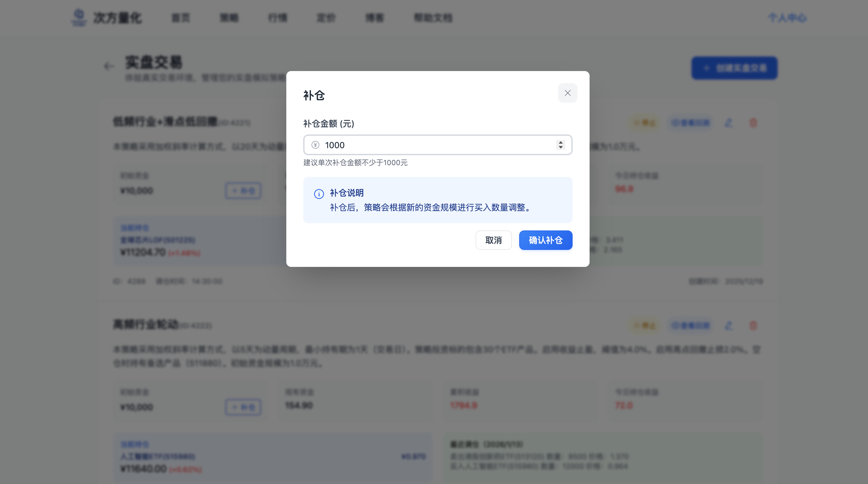Click the red trash icon of first strategy
The height and width of the screenshot is (484, 868).
(x=753, y=123)
